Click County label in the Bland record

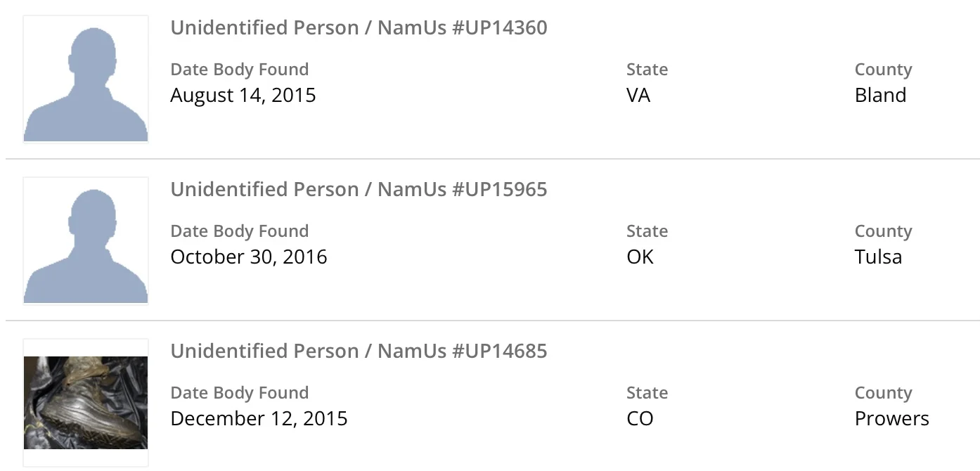883,70
